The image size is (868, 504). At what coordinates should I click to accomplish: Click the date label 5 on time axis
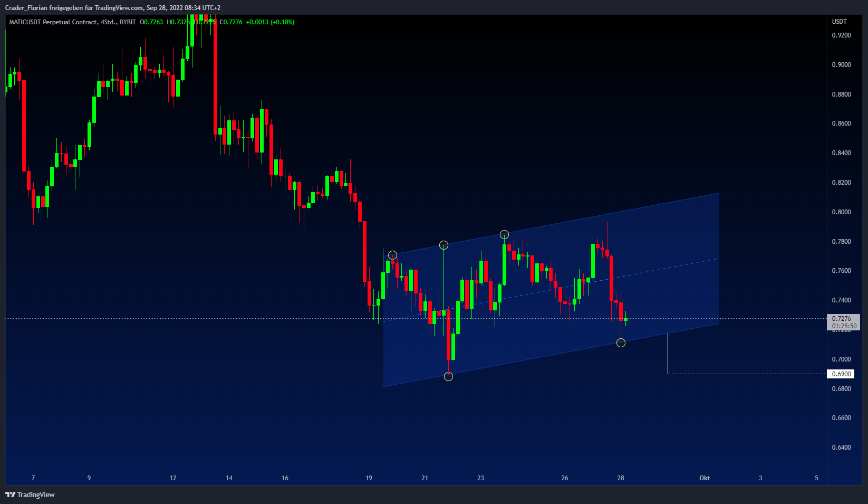(817, 478)
